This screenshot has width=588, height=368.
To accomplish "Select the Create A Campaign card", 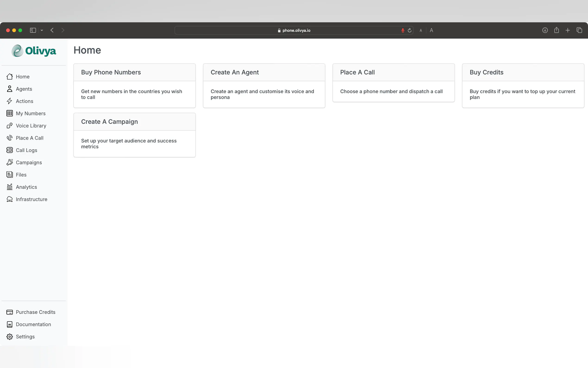I will [x=134, y=135].
